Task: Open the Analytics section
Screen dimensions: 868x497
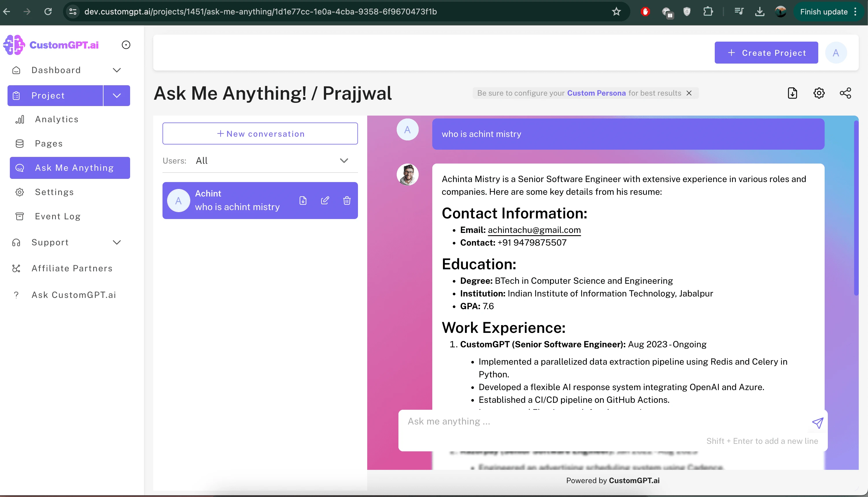Action: (x=57, y=119)
